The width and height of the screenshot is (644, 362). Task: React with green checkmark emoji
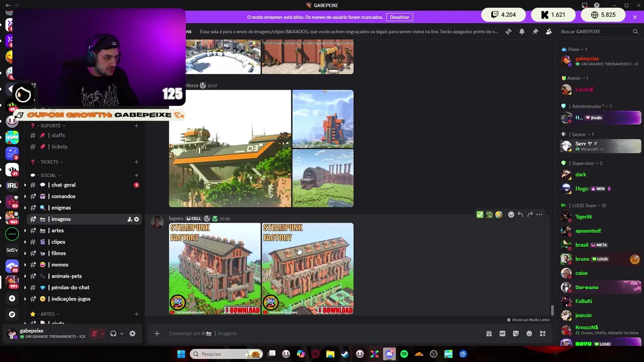(x=480, y=215)
